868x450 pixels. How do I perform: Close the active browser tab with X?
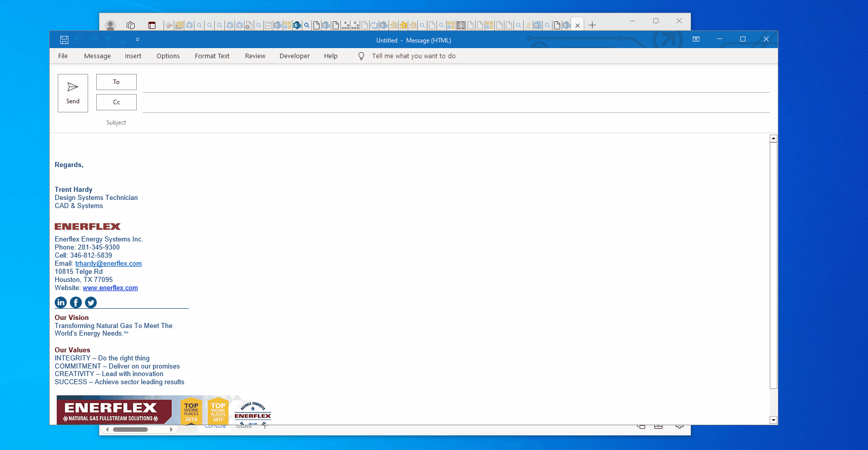[x=577, y=25]
